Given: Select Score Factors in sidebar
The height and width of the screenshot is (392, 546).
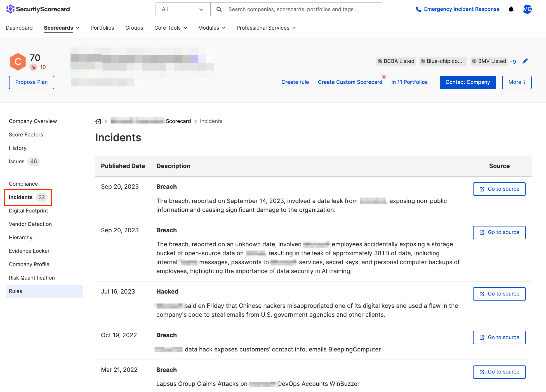Looking at the screenshot, I should (26, 135).
